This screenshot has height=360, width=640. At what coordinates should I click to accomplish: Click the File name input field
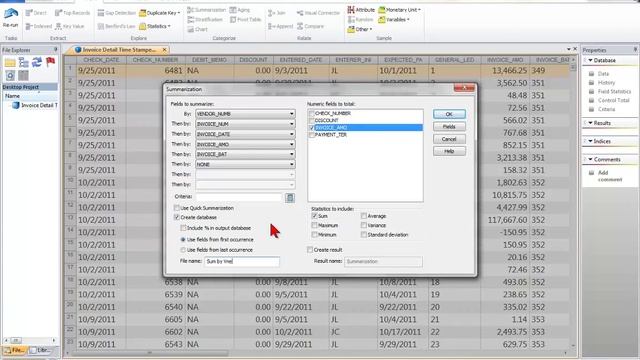tap(242, 261)
